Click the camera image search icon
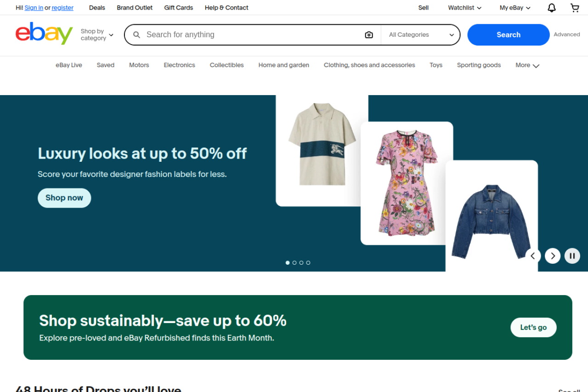The width and height of the screenshot is (588, 392). pyautogui.click(x=369, y=35)
